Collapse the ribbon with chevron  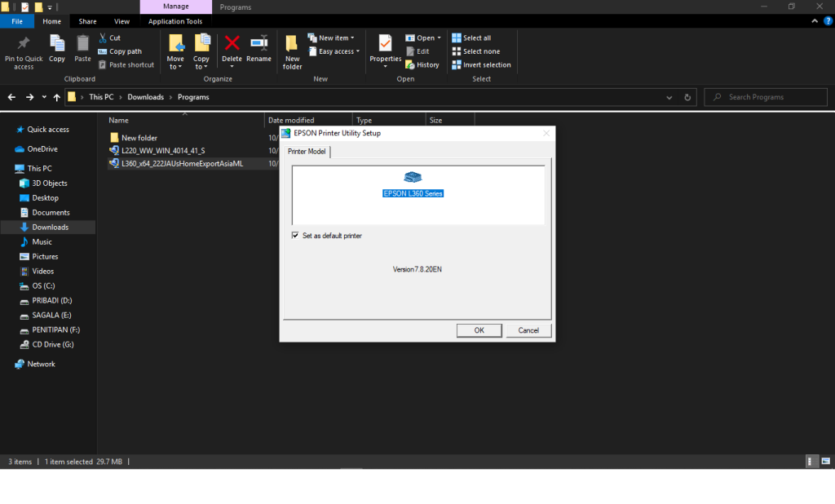point(815,21)
